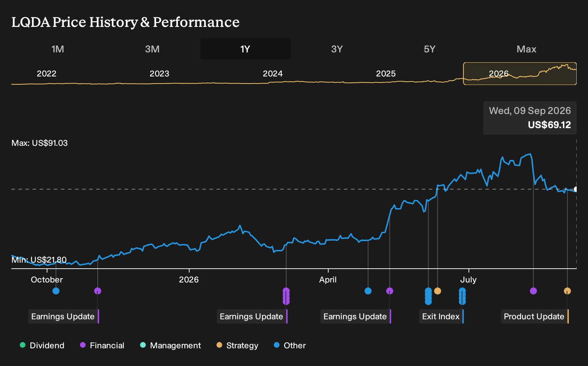Click the LQDA Price History & Performance heading
588x366 pixels.
pyautogui.click(x=126, y=22)
